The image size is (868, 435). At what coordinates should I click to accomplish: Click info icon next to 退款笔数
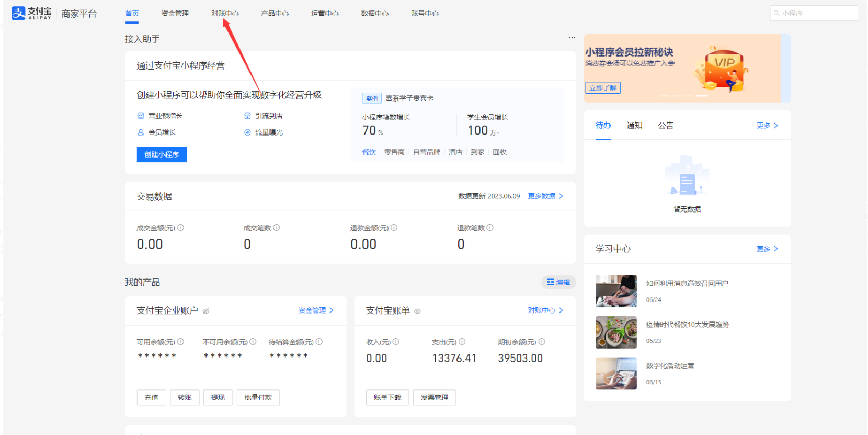point(490,228)
